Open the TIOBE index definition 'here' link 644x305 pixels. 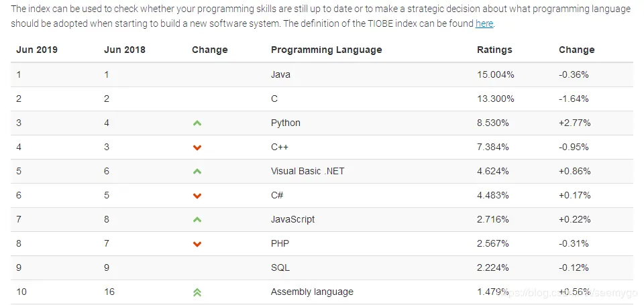coord(484,24)
